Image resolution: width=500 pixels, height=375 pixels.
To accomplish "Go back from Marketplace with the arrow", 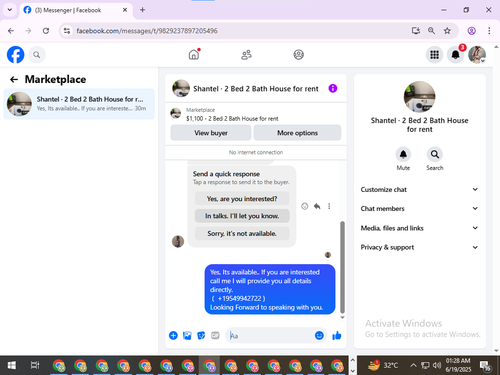I will point(14,79).
